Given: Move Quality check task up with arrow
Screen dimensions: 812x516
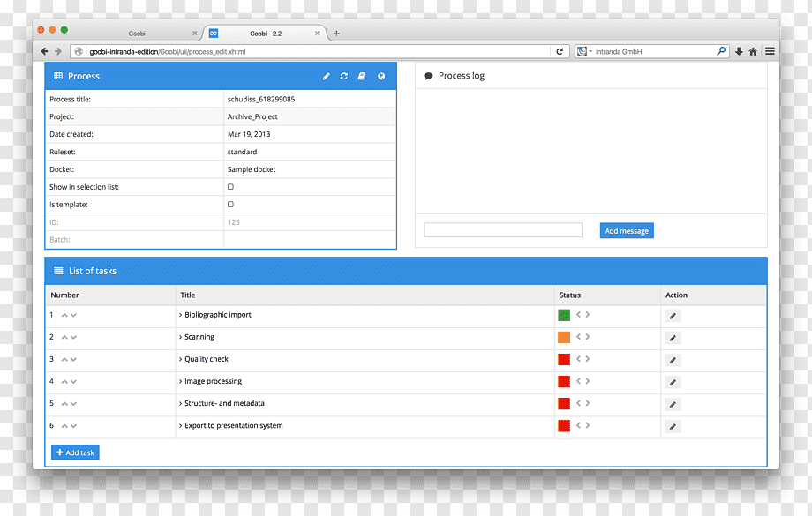Looking at the screenshot, I should (64, 359).
